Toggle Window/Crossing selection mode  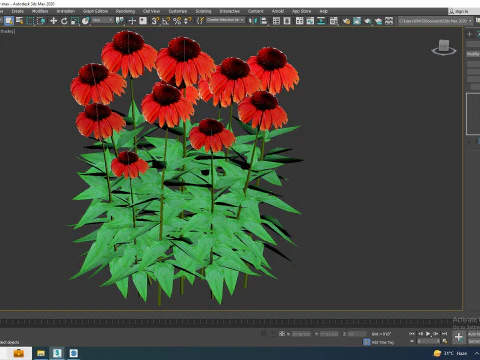point(41,21)
